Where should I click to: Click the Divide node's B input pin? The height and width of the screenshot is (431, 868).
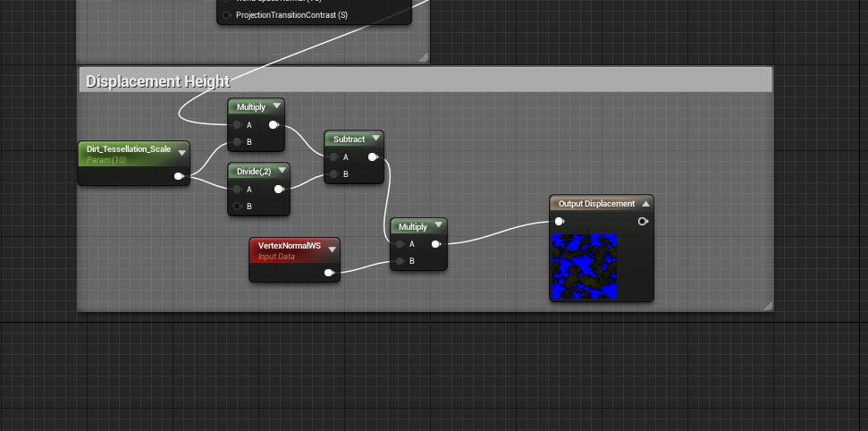tap(237, 206)
